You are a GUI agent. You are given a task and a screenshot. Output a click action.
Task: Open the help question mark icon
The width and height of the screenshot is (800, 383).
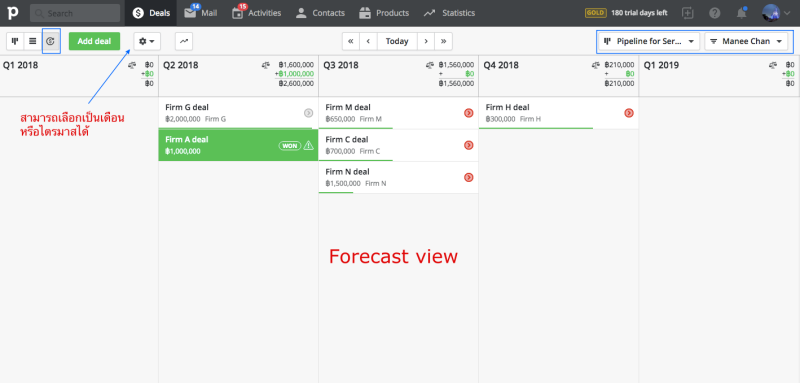(715, 13)
